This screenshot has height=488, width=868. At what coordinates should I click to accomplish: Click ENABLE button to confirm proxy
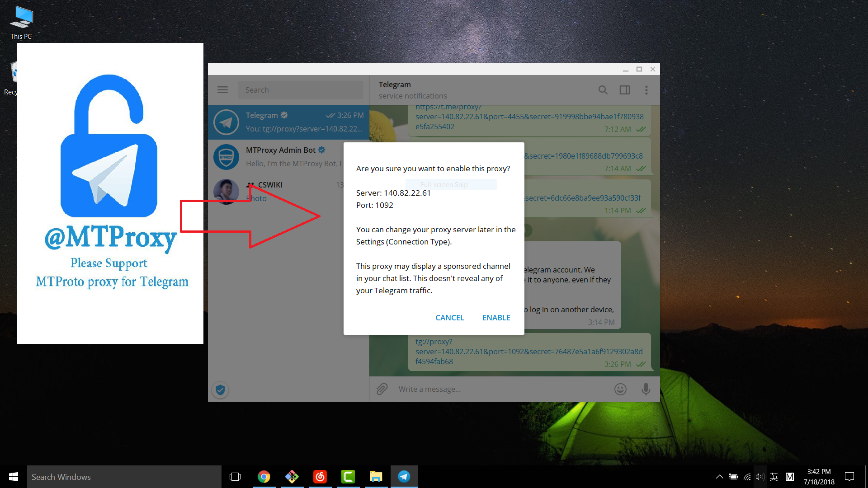click(496, 318)
